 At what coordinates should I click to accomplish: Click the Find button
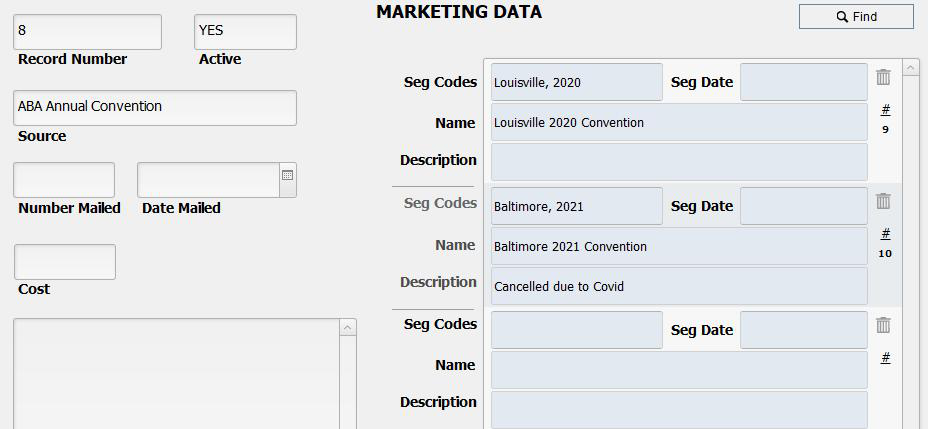(x=856, y=16)
